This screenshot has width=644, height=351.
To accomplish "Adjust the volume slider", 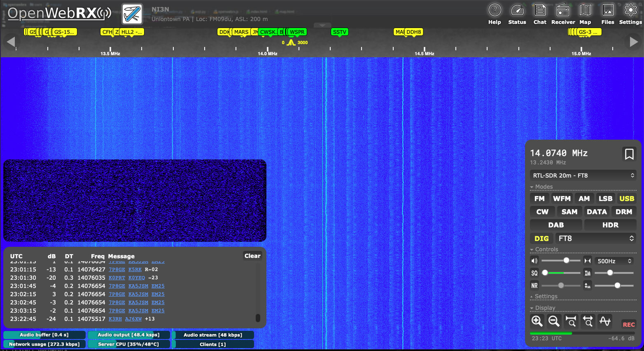I will click(561, 261).
